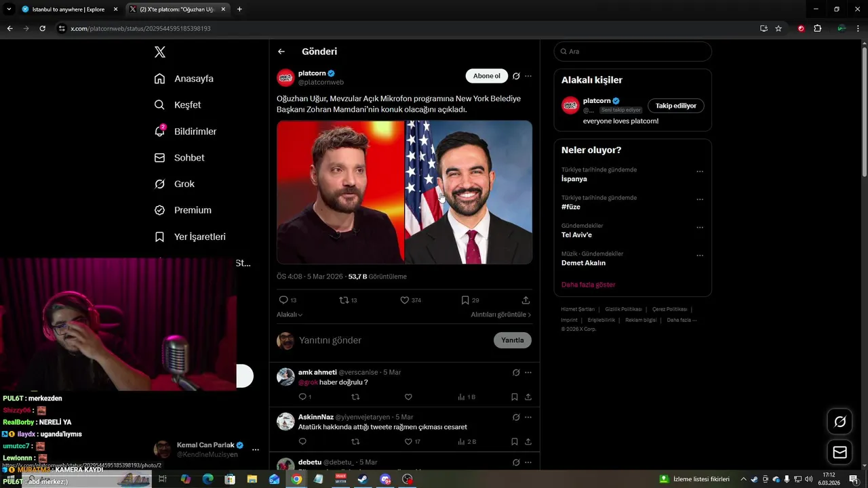Open more options on AskinnNaz's reply
868x488 pixels.
point(528,417)
